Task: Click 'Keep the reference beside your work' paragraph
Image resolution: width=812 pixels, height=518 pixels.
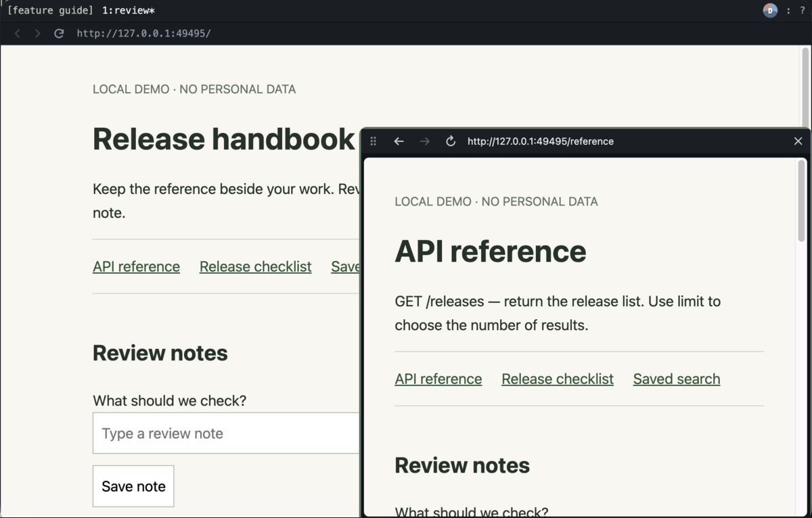Action: 226,201
